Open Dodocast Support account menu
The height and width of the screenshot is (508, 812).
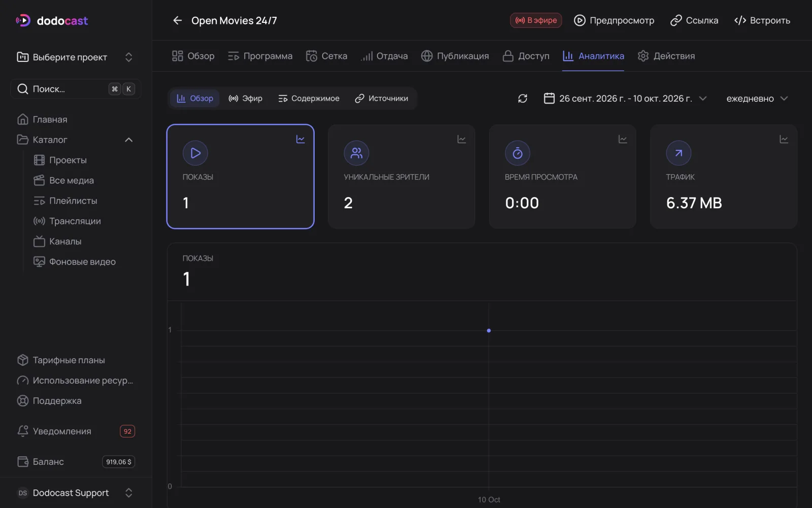click(76, 493)
